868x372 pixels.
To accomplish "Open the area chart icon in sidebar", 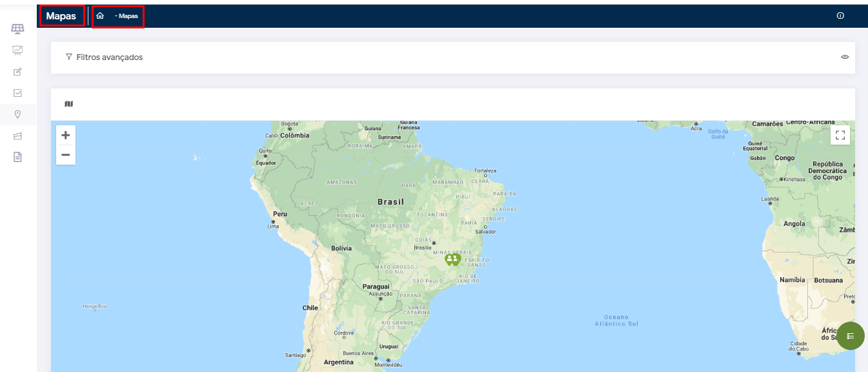I will click(x=17, y=136).
